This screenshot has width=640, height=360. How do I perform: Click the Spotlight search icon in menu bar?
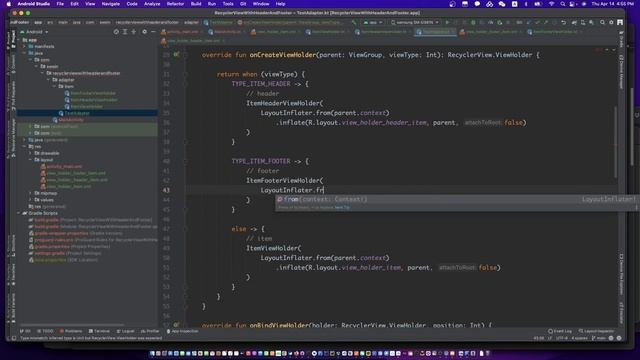tap(562, 4)
